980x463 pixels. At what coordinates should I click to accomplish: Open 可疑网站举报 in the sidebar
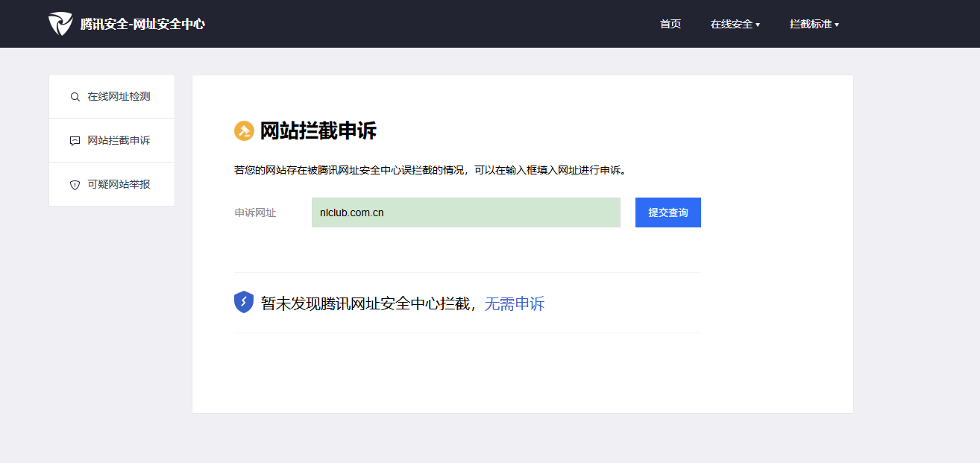[x=119, y=184]
